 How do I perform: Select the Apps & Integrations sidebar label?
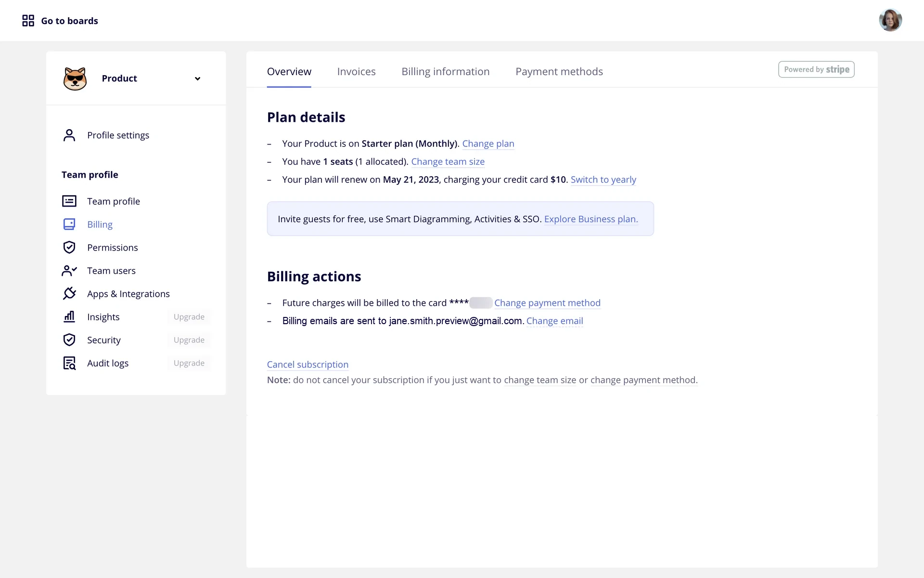coord(128,294)
